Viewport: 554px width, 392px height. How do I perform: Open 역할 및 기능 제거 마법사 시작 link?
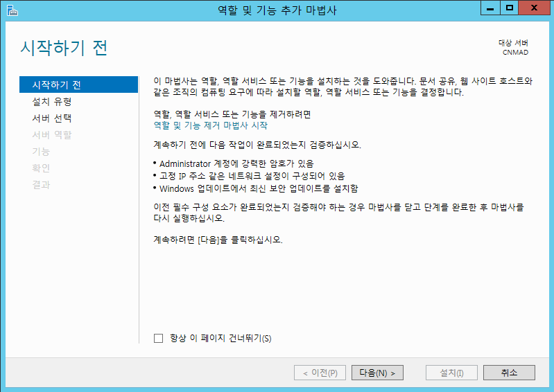click(x=211, y=125)
